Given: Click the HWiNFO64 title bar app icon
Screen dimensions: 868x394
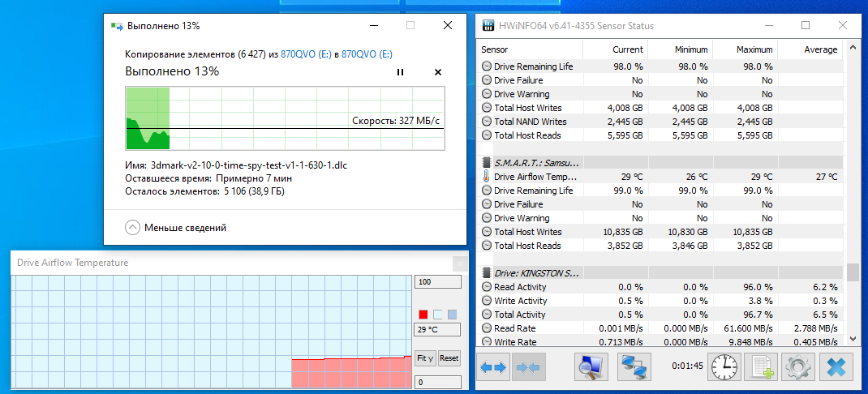Looking at the screenshot, I should 488,25.
